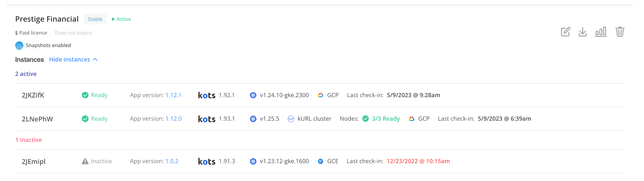The width and height of the screenshot is (644, 181).
Task: Click the Snapshots enabled wave icon
Action: [x=19, y=46]
